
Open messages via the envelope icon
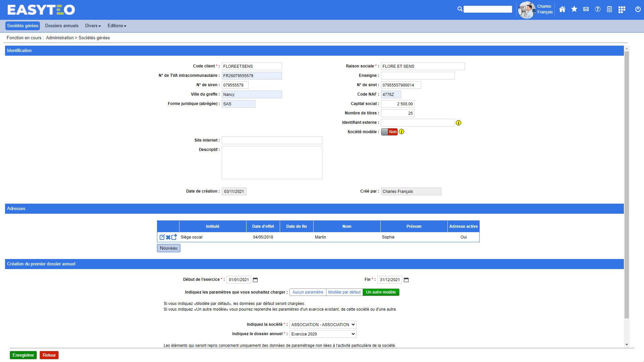586,9
